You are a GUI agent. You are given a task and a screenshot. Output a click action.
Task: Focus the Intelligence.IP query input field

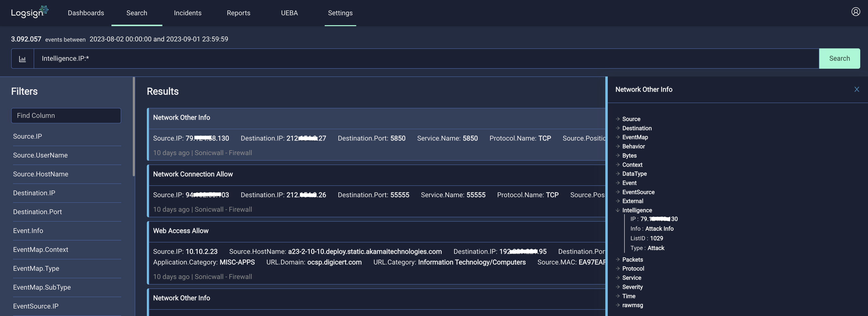coord(426,59)
